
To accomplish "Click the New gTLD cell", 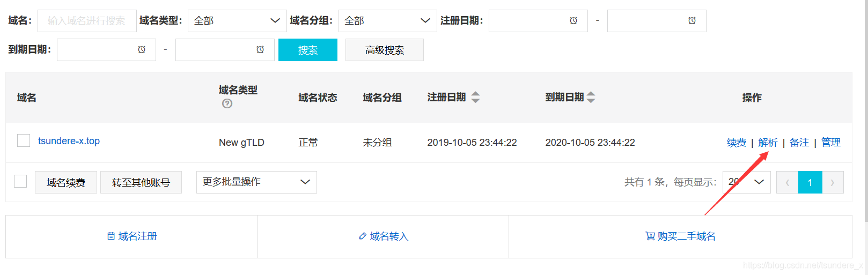I will 241,143.
